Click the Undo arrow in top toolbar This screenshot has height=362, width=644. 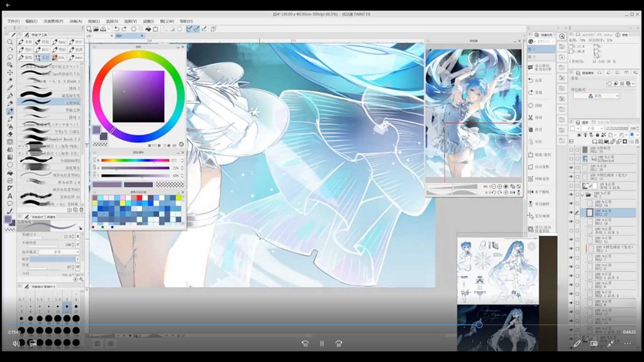pos(116,28)
